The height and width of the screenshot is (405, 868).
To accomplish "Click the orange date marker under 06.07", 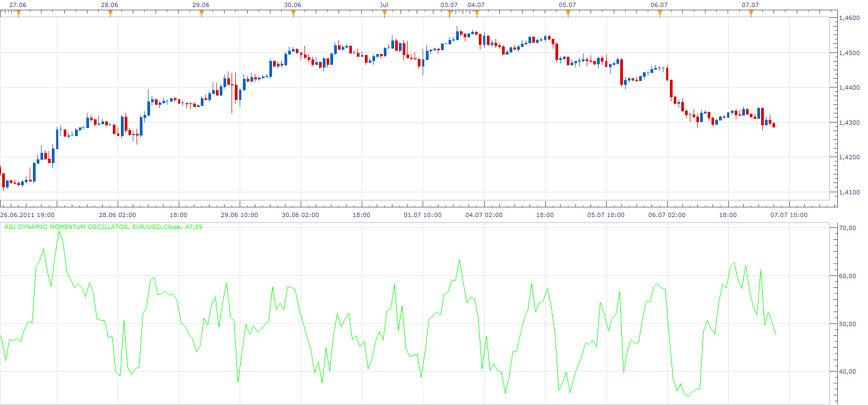I will coord(659,13).
